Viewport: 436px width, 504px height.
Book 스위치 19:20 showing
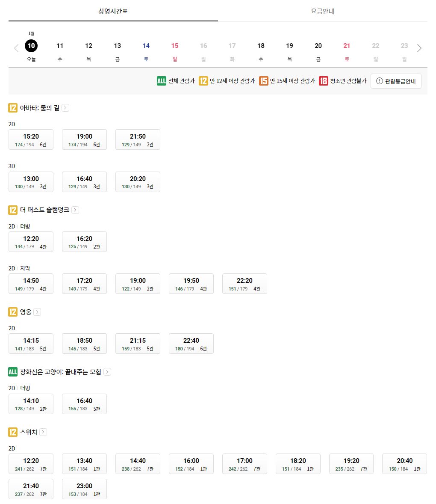(x=351, y=464)
